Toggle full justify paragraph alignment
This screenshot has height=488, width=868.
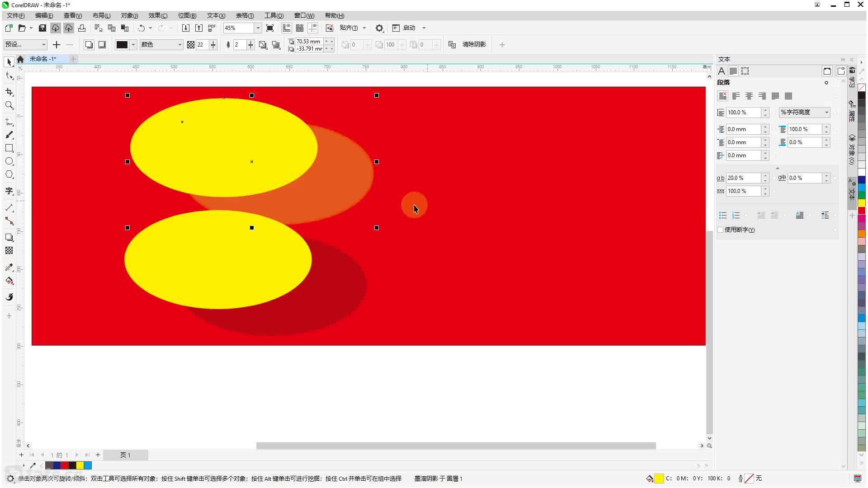coord(775,96)
